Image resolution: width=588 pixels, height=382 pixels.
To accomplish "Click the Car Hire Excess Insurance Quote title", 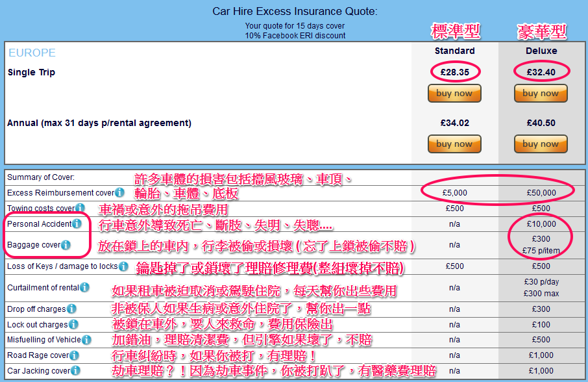I will coord(295,11).
